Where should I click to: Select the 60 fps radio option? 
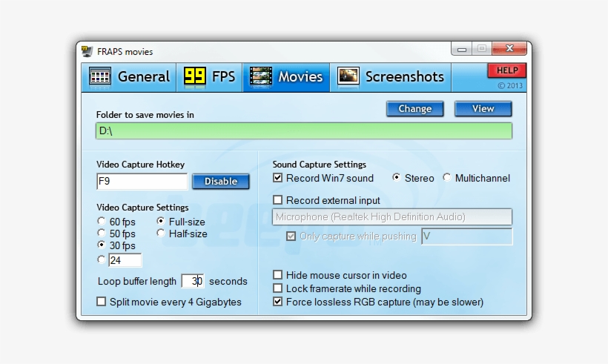coord(102,222)
